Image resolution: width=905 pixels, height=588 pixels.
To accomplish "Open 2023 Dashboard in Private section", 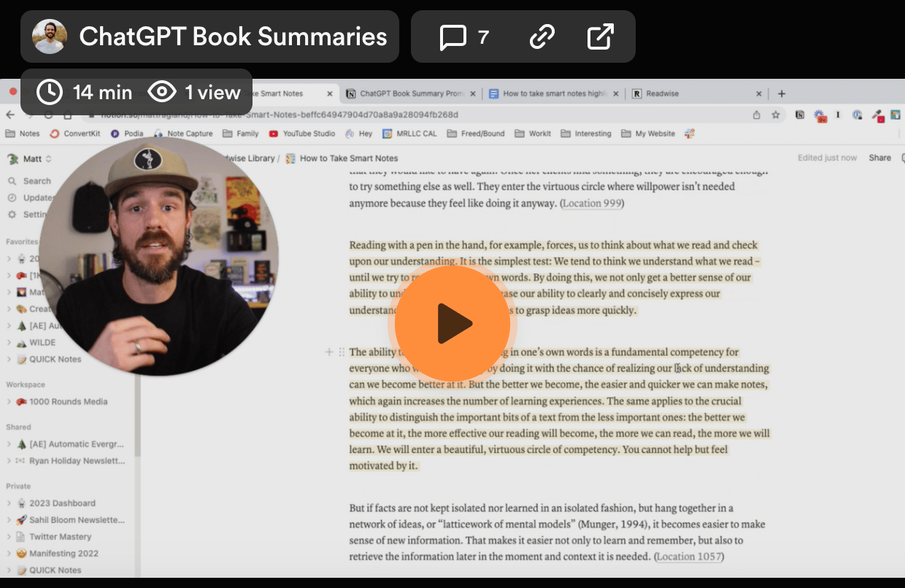I will pyautogui.click(x=62, y=503).
